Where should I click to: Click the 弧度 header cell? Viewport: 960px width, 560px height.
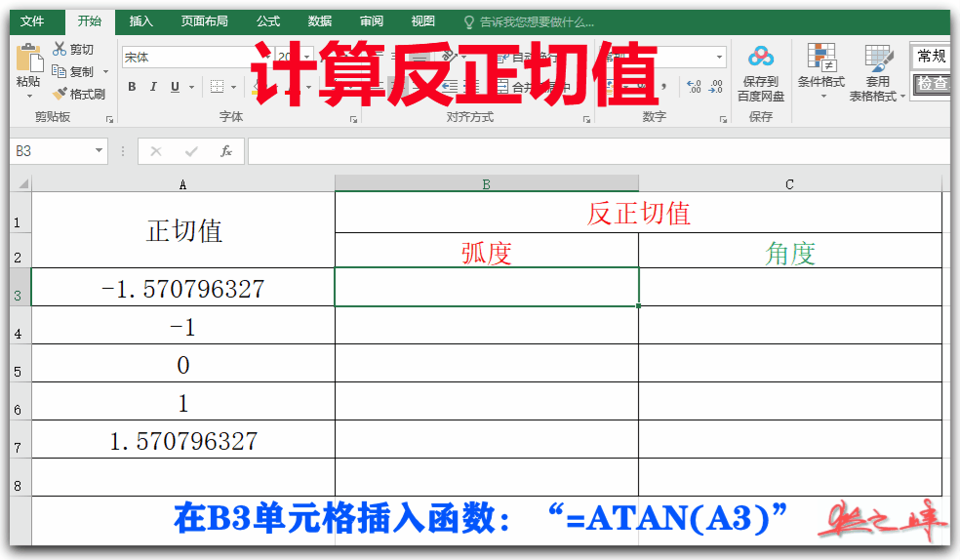click(x=486, y=251)
